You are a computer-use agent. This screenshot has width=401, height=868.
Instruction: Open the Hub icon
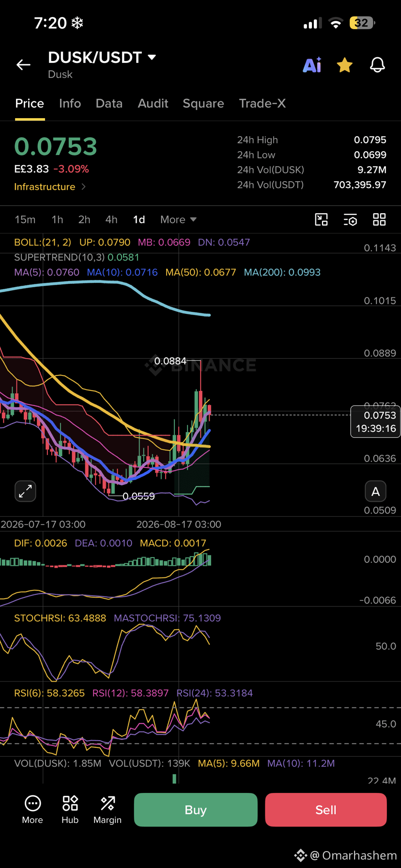pos(70,809)
